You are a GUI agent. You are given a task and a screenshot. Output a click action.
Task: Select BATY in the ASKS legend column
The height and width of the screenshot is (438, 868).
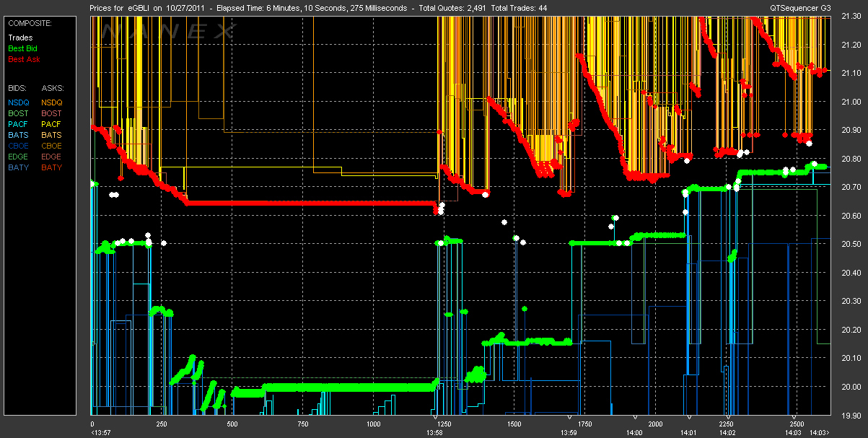(52, 167)
